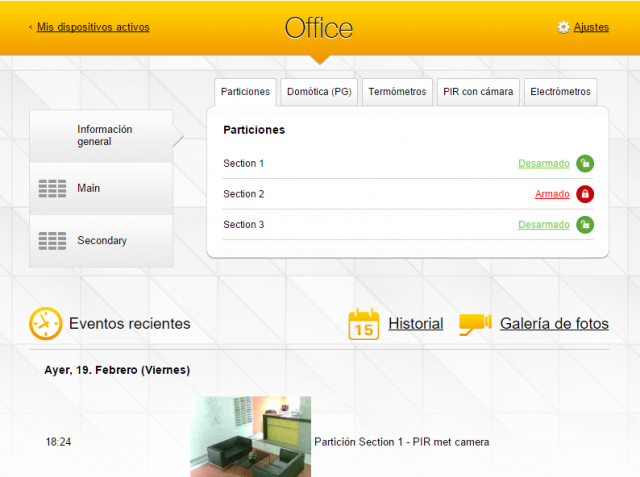
Task: Click the clock icon beside Eventos recientes
Action: point(45,323)
